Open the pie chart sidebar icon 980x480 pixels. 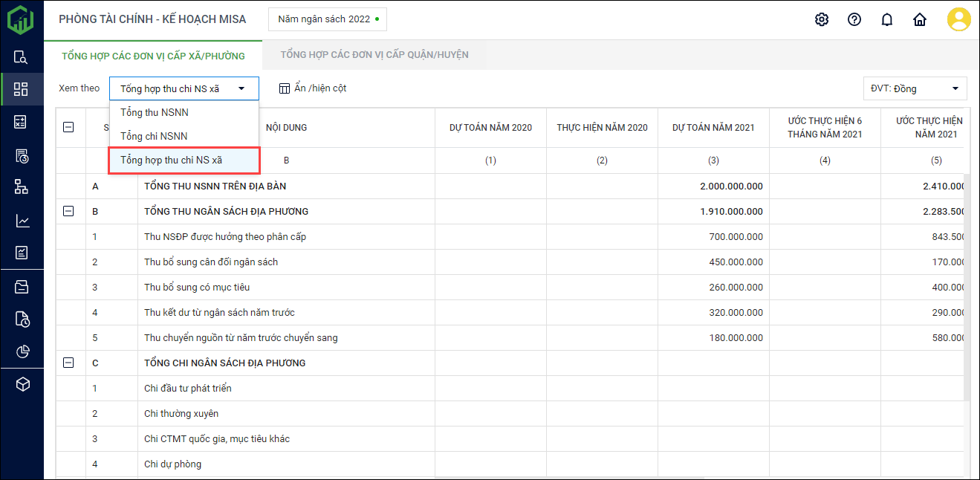(22, 351)
